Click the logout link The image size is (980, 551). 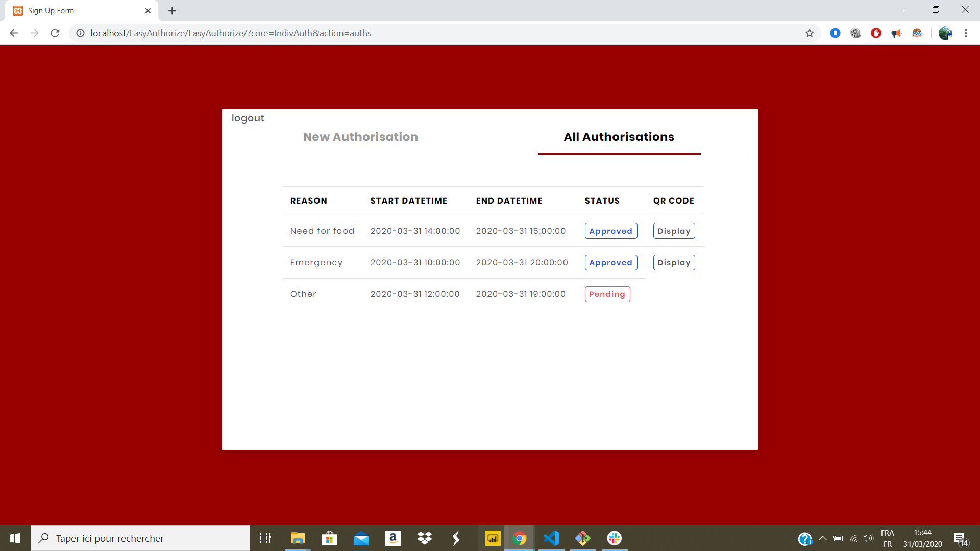point(248,118)
